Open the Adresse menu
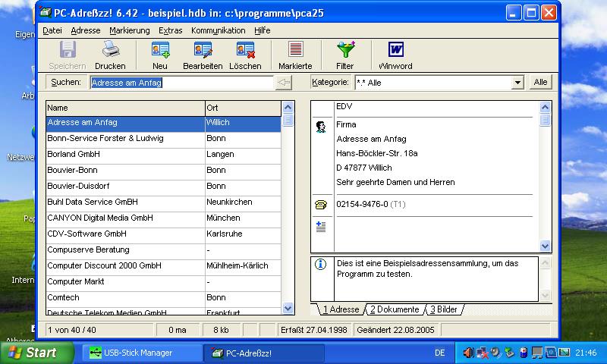Viewport: 607px width, 364px height. point(86,30)
